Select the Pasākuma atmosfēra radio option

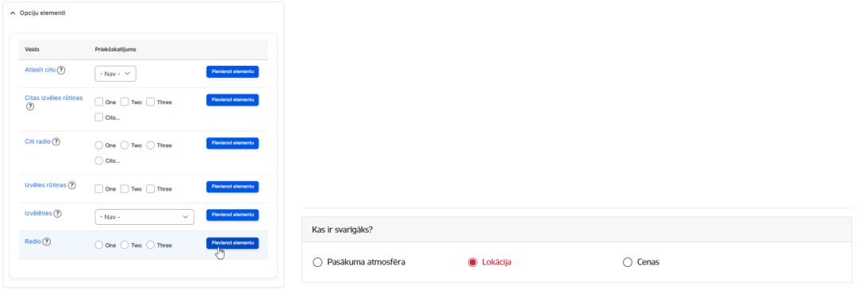[317, 262]
